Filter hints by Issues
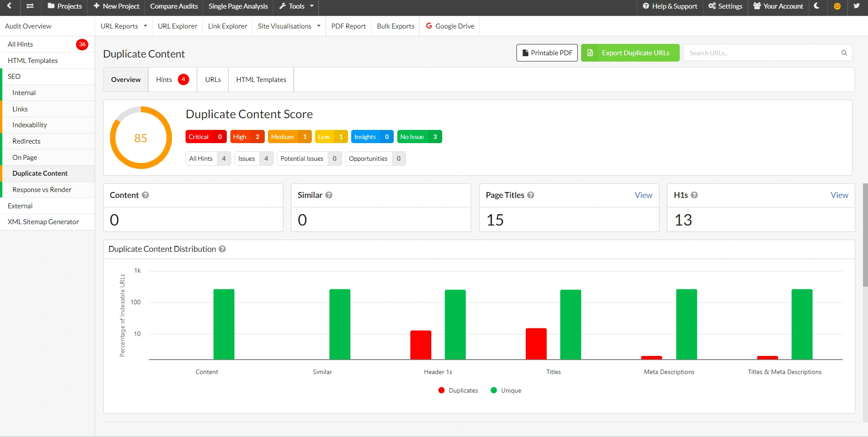This screenshot has width=868, height=437. click(x=253, y=158)
